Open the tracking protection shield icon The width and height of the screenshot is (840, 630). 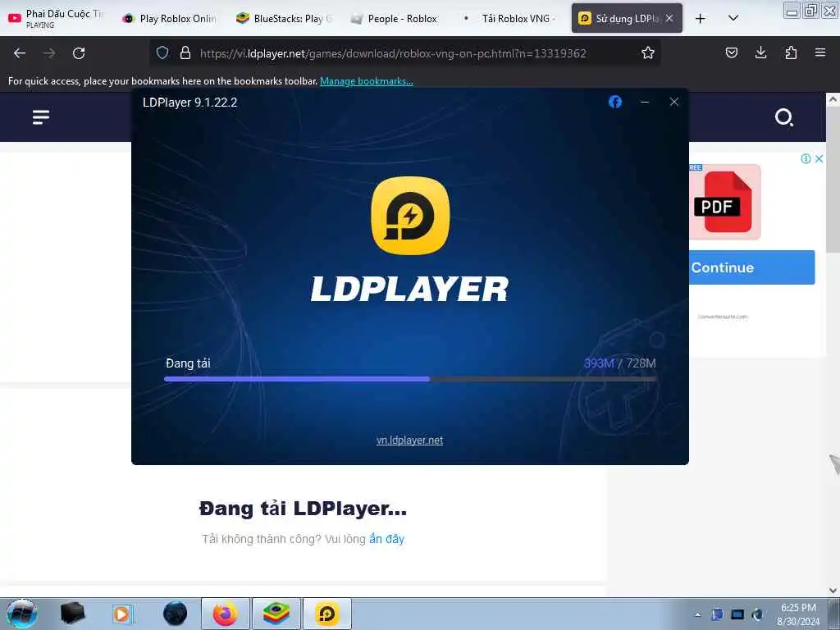point(162,52)
